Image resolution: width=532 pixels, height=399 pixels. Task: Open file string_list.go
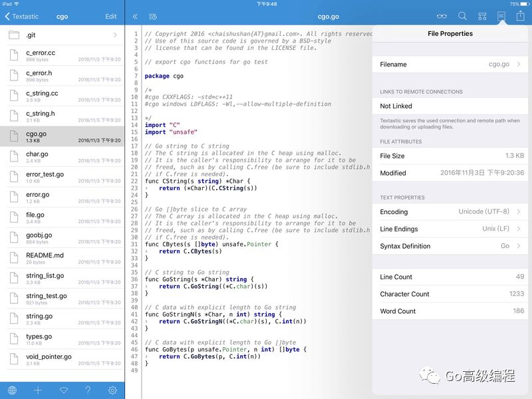[x=63, y=278]
